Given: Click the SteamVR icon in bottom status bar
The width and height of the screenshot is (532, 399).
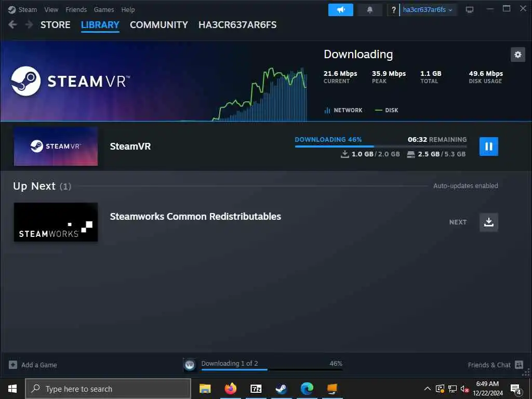Looking at the screenshot, I should 190,365.
